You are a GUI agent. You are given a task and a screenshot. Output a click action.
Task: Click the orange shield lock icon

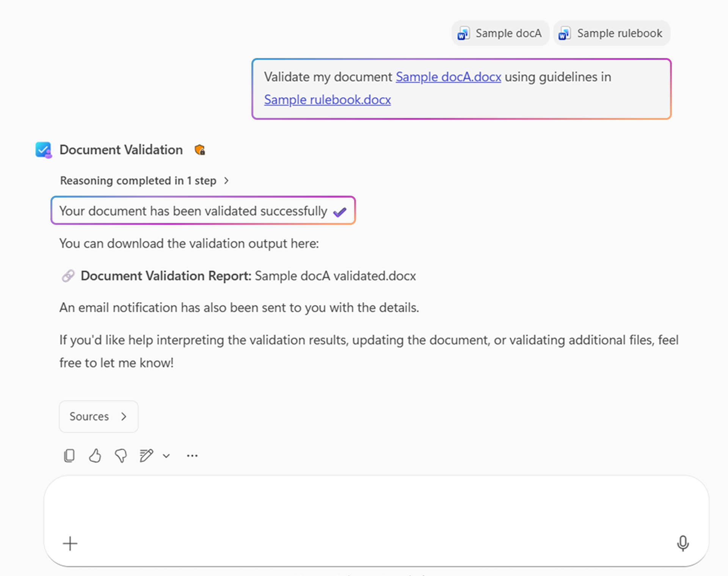tap(200, 150)
